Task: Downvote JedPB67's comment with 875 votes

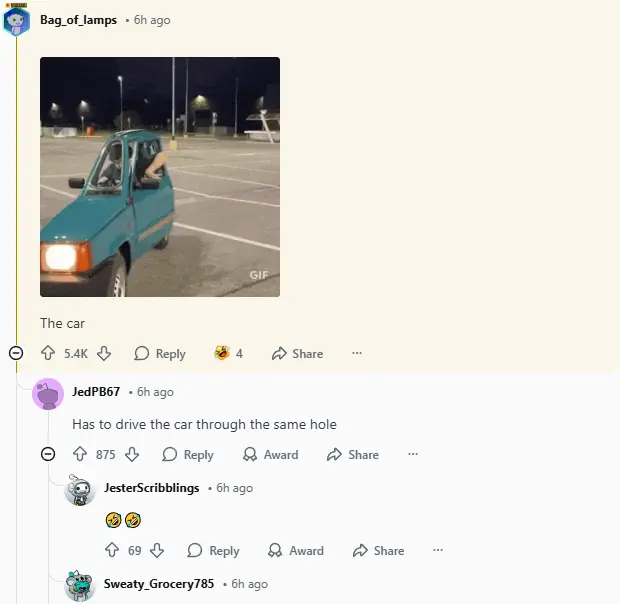Action: 132,454
